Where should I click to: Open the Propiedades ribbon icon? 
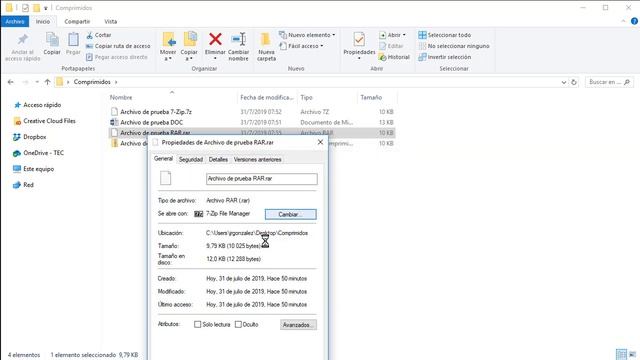coord(359,46)
